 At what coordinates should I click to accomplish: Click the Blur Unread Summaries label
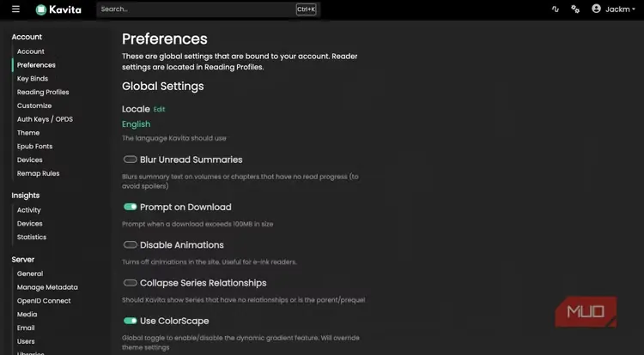click(x=191, y=159)
